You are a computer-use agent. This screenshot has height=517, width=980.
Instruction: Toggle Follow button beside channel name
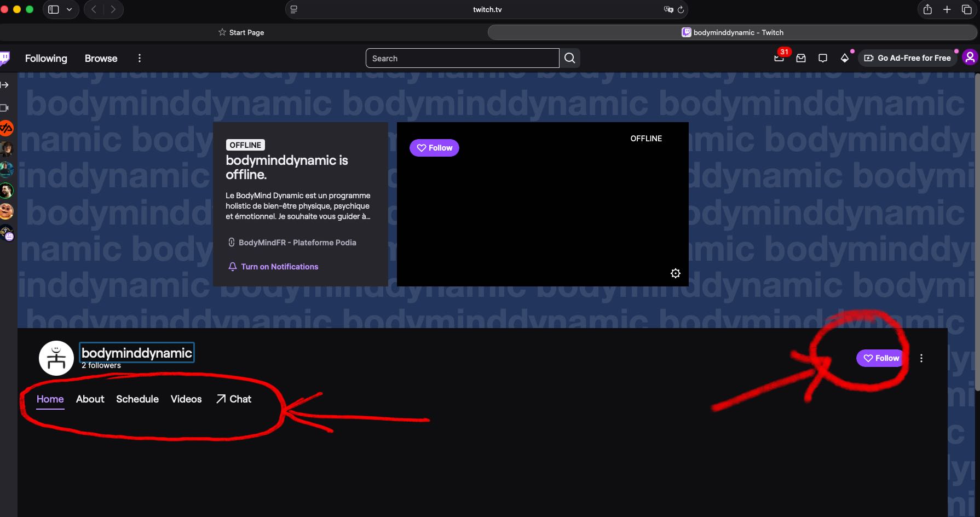tap(881, 358)
